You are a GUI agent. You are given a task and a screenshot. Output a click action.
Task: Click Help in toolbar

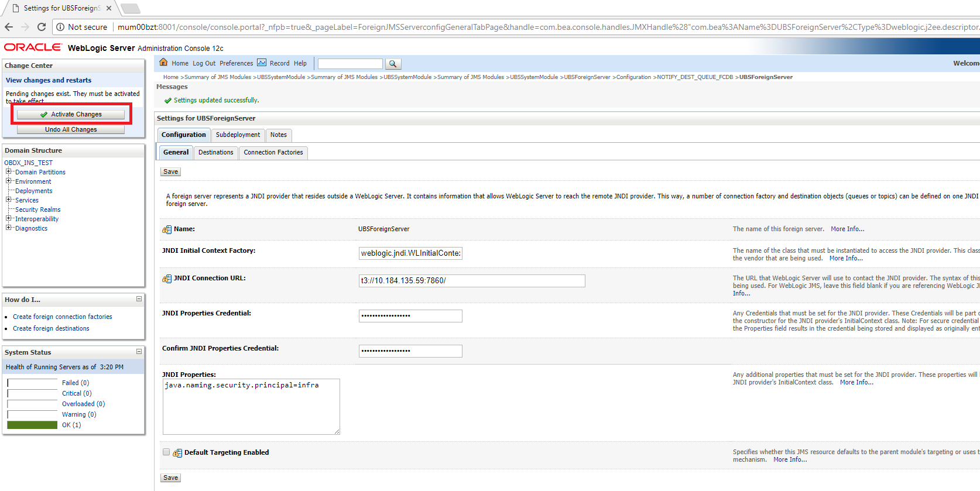[x=300, y=63]
